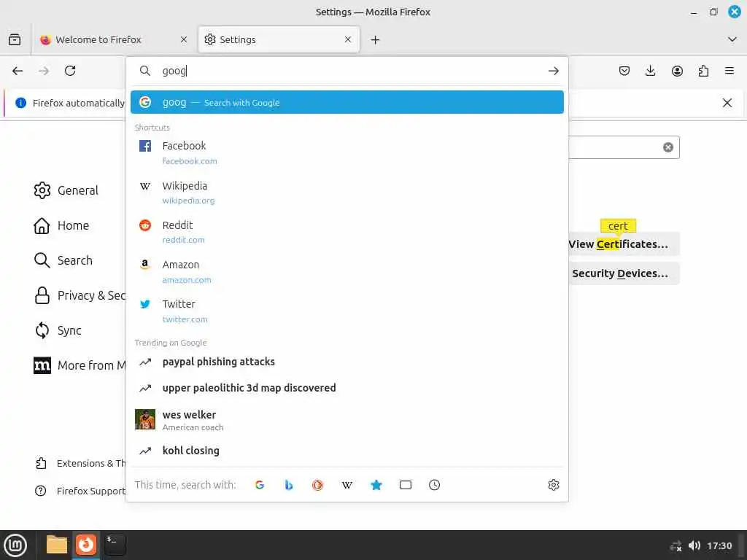Reload the current page
Image resolution: width=747 pixels, height=560 pixels.
(x=70, y=71)
